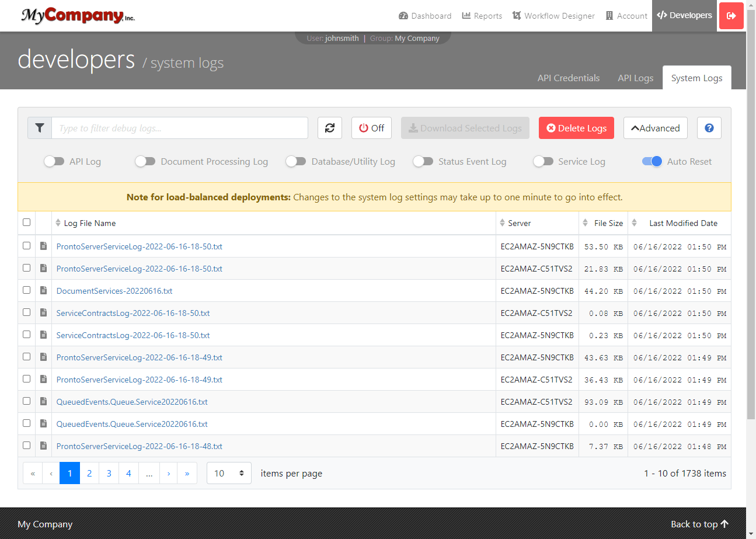
Task: Jump to last page with double-right arrow
Action: pyautogui.click(x=187, y=473)
